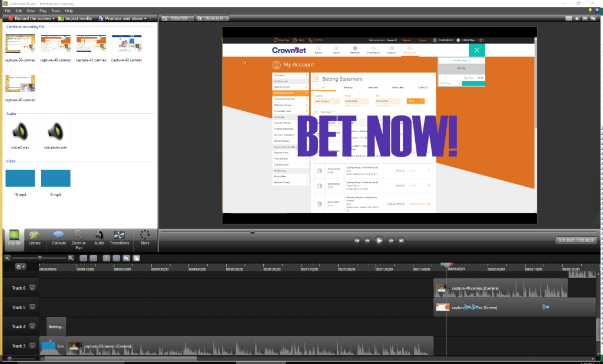Image resolution: width=603 pixels, height=364 pixels.
Task: Open the Zoom-n-Pan tool
Action: pos(79,239)
